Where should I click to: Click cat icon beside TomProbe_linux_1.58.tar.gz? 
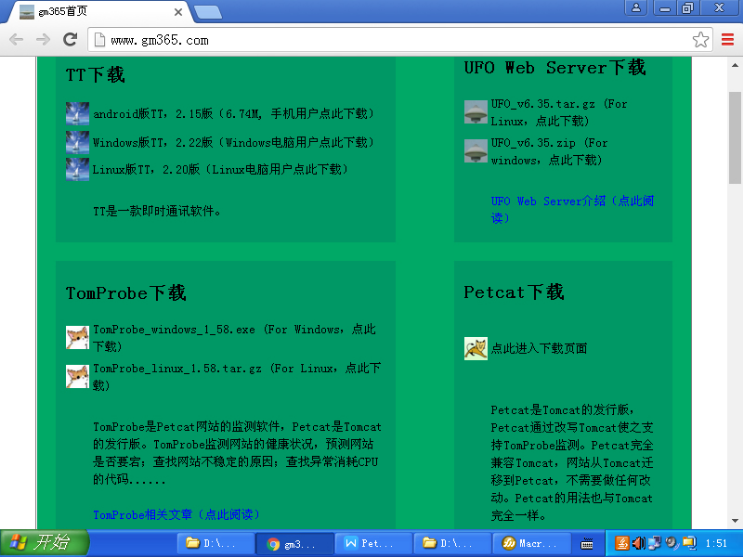[77, 376]
